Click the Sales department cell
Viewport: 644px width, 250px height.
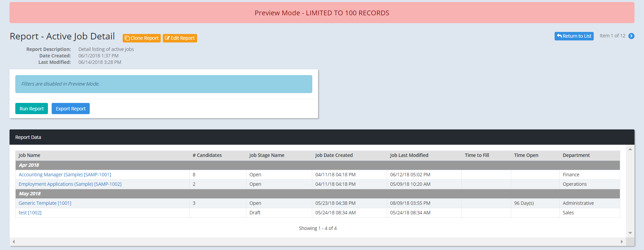pyautogui.click(x=590, y=213)
